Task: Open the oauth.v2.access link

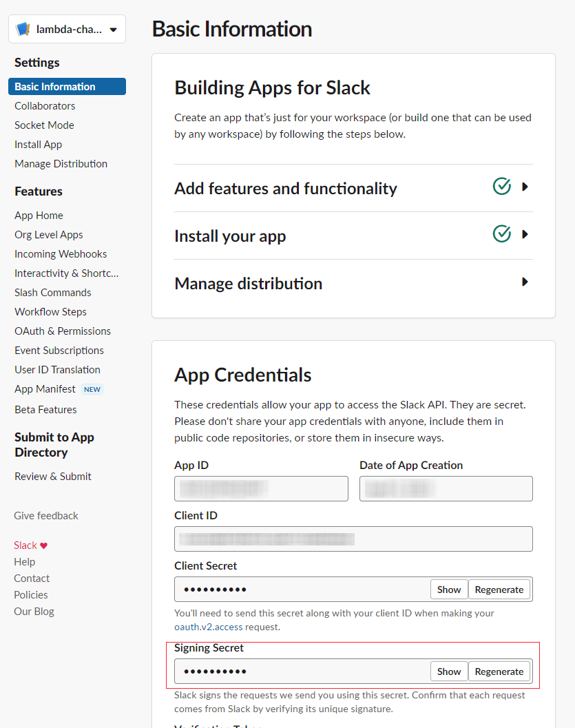Action: coord(209,627)
